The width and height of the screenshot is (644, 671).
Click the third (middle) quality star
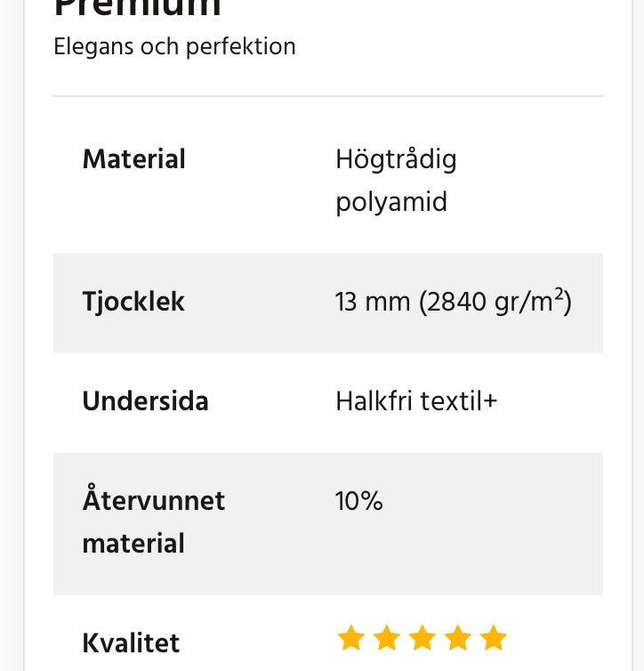(x=422, y=638)
